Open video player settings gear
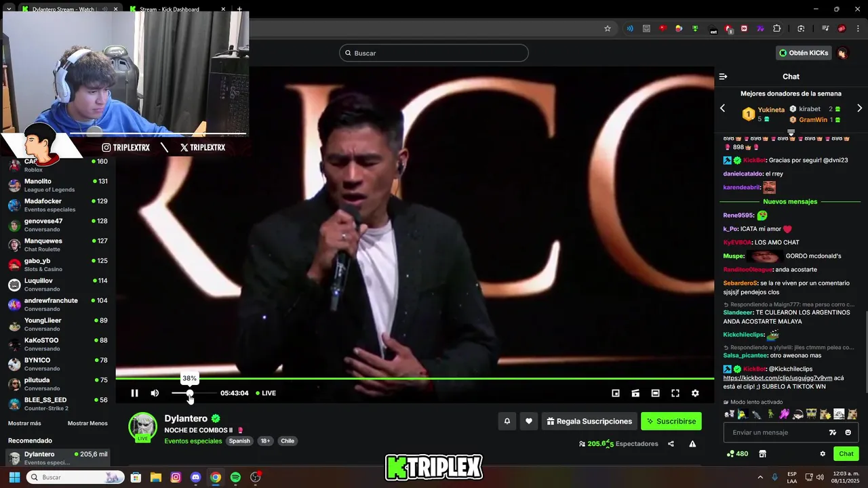Viewport: 868px width, 488px height. [x=695, y=393]
